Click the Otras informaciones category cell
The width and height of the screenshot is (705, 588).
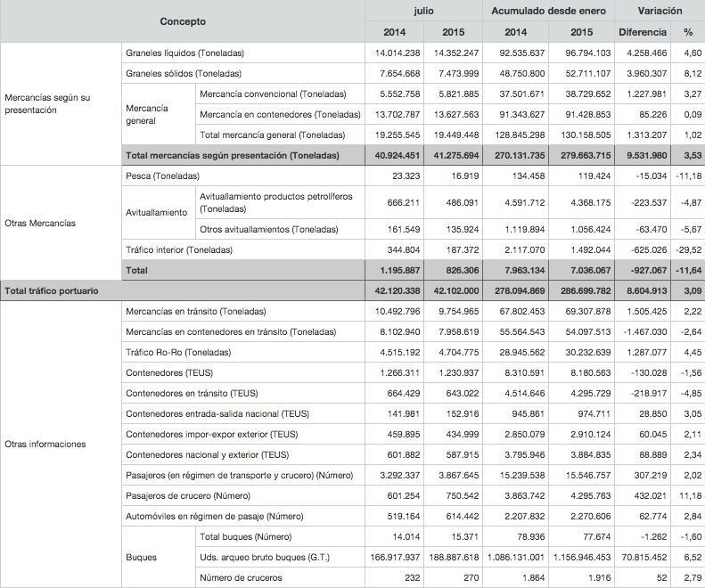tap(45, 443)
